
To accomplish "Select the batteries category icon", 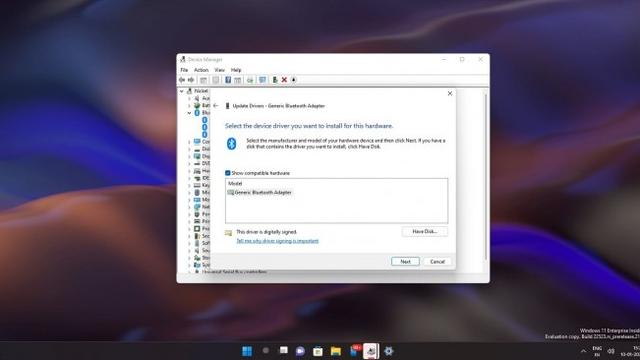I will tap(197, 106).
